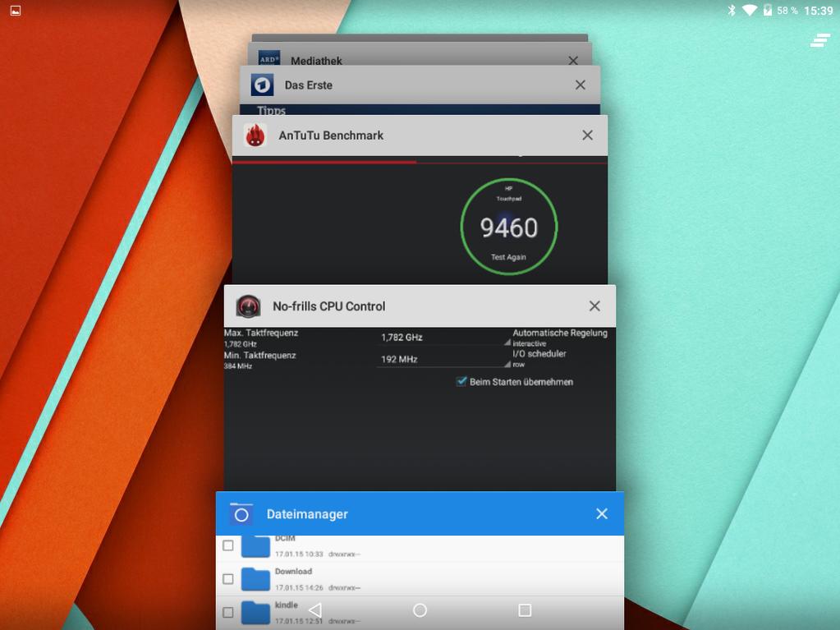Select the kindle folder name
Viewport: 840px width, 630px height.
[x=286, y=605]
